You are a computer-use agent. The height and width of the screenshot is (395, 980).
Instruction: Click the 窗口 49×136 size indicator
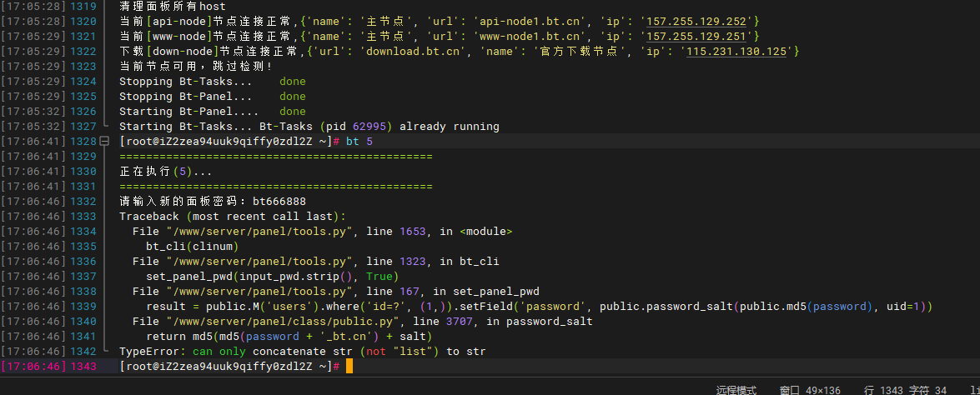(x=809, y=389)
